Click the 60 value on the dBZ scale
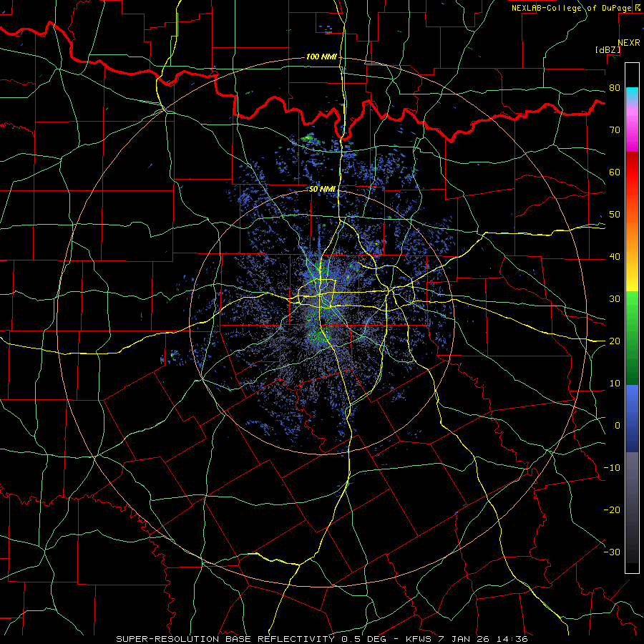 click(615, 172)
